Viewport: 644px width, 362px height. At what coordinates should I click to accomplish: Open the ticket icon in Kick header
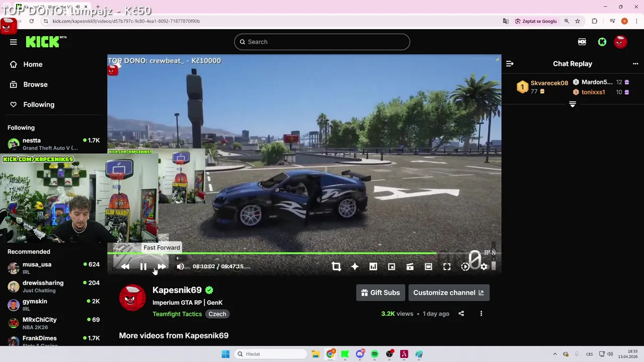tap(582, 42)
